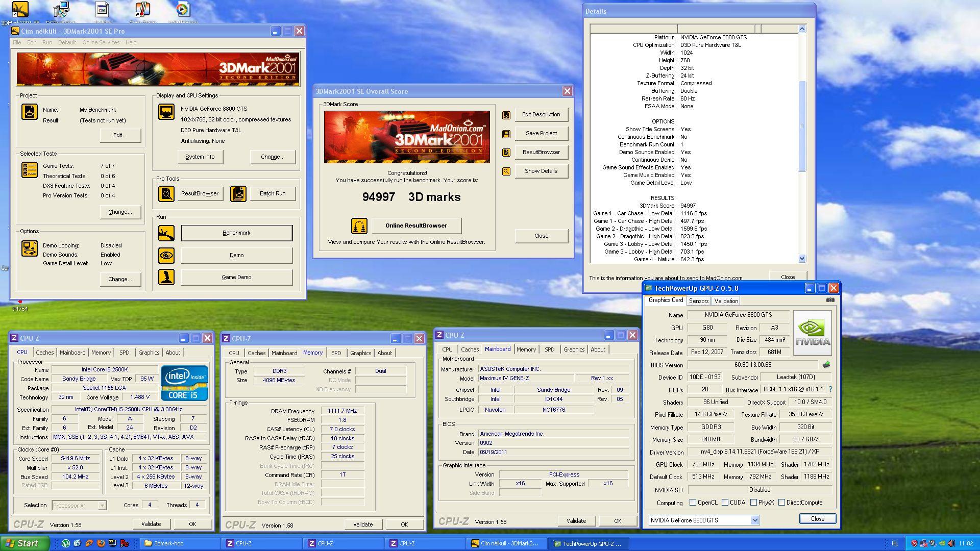Click the 3dmark-hoz folder in the taskbar

(181, 543)
